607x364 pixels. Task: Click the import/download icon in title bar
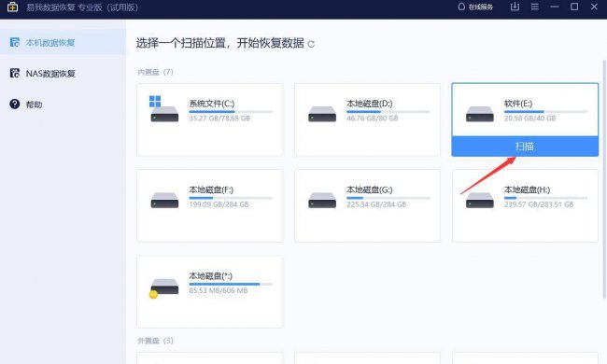(x=515, y=7)
